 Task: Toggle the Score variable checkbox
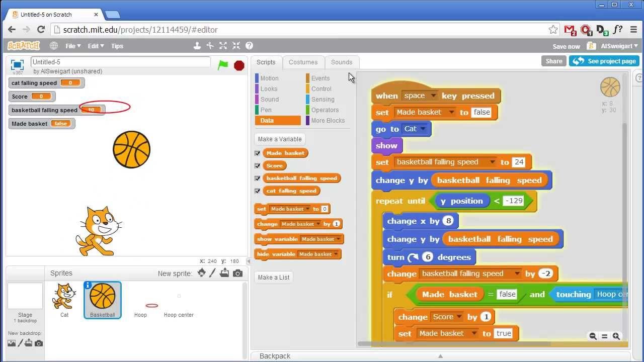(258, 165)
